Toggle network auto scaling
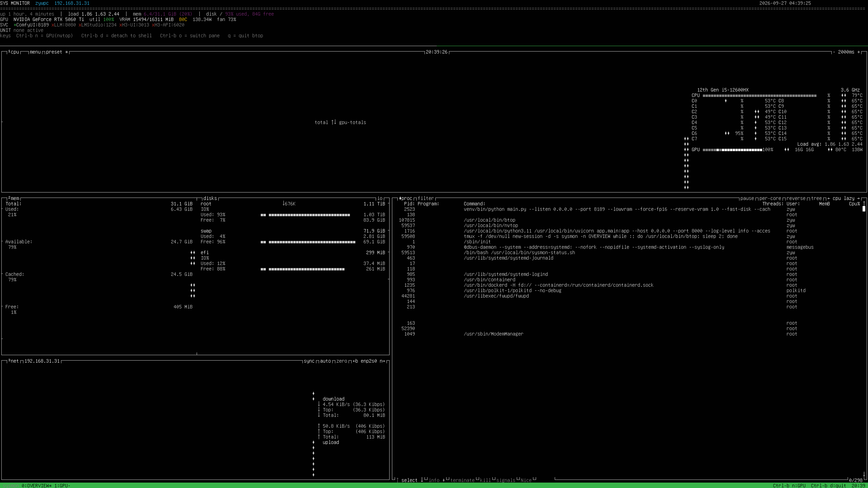Screen dimensions: 868x488 [325, 361]
